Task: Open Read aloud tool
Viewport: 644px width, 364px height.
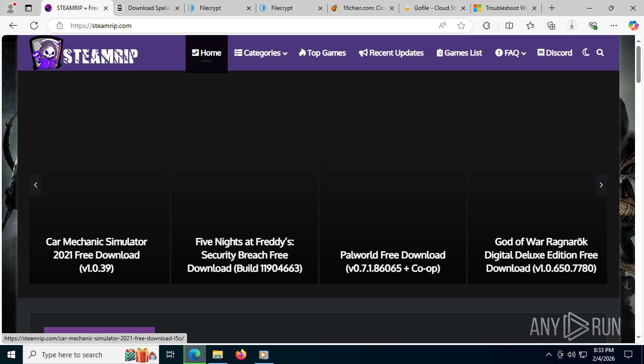Action: pos(442,26)
